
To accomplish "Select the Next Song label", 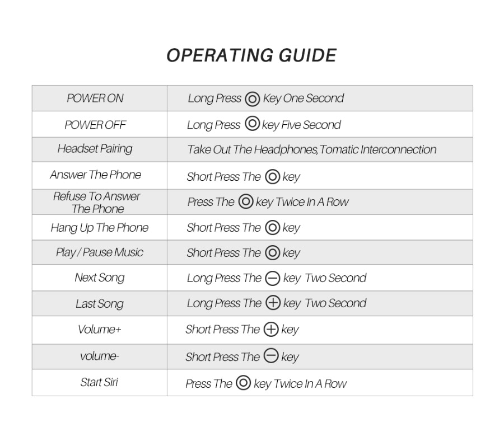I will (x=100, y=278).
